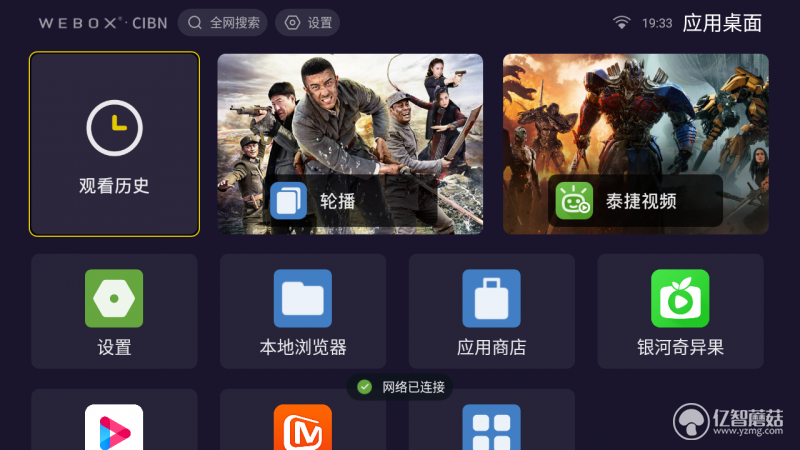Screen dimensions: 800x450
Task: Open the war movie poster thumbnail
Action: pyautogui.click(x=350, y=144)
